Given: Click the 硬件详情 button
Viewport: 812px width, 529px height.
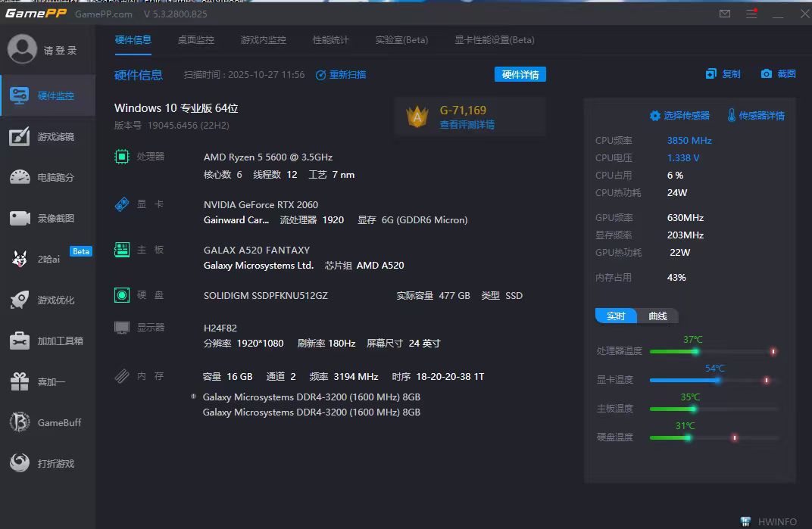Looking at the screenshot, I should coord(520,74).
